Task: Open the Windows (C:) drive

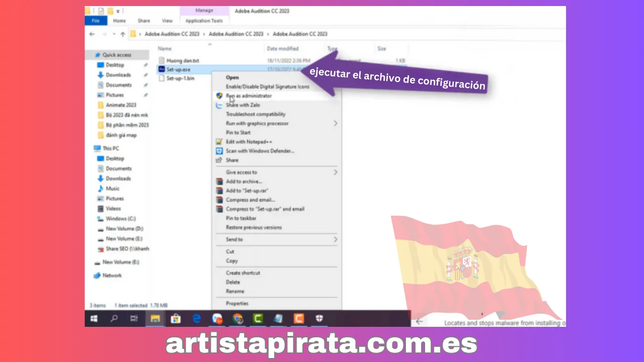Action: click(x=121, y=219)
